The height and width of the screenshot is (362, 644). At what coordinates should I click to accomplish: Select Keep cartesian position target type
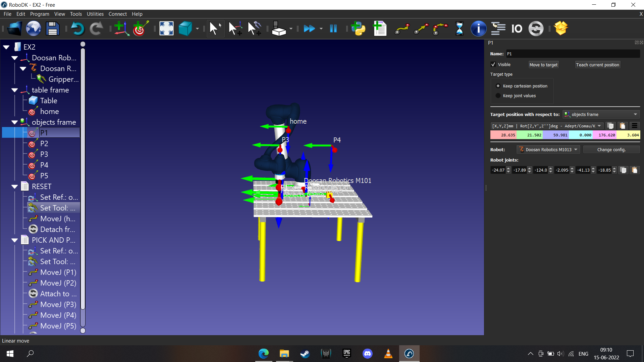click(498, 86)
